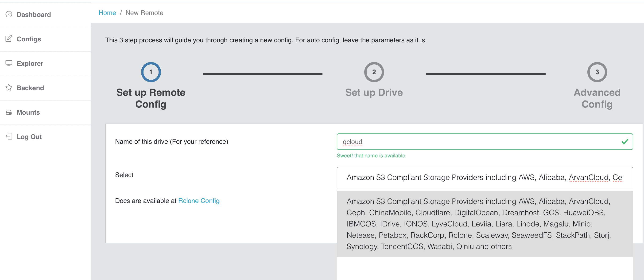644x280 pixels.
Task: Click the 3 step process intro sentence
Action: point(266,40)
